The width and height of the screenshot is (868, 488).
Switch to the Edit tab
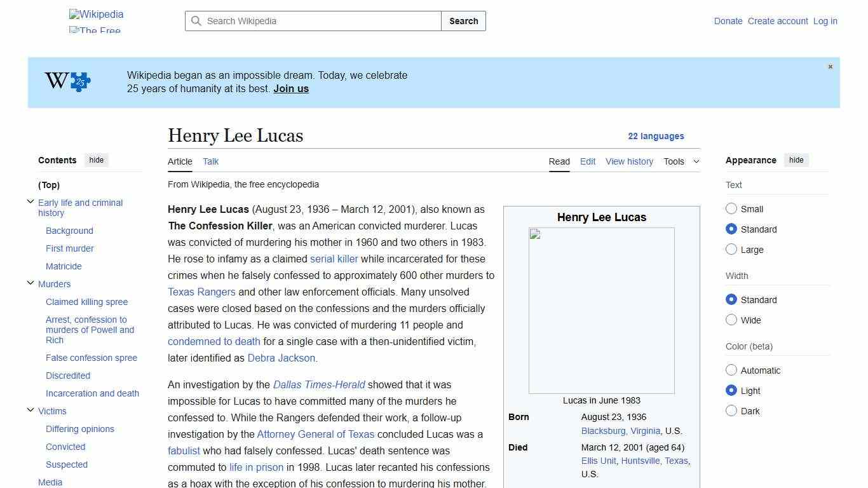(587, 161)
